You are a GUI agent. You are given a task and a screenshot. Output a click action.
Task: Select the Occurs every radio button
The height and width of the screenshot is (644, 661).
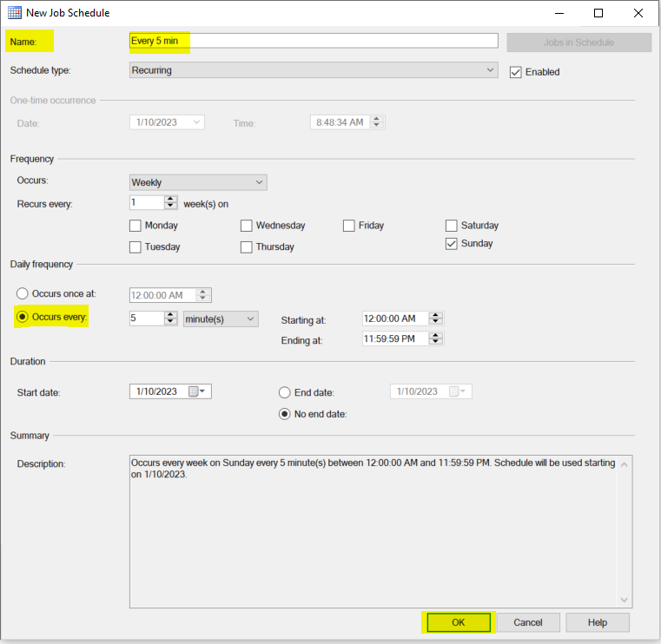(23, 317)
